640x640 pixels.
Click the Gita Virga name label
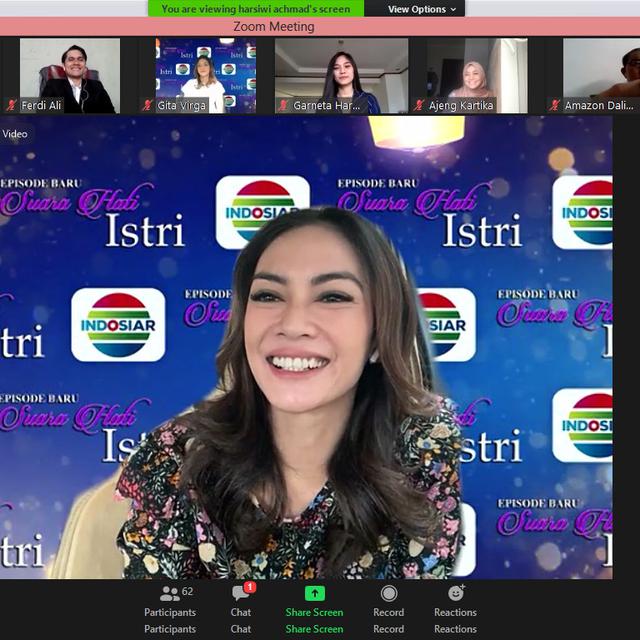click(181, 106)
